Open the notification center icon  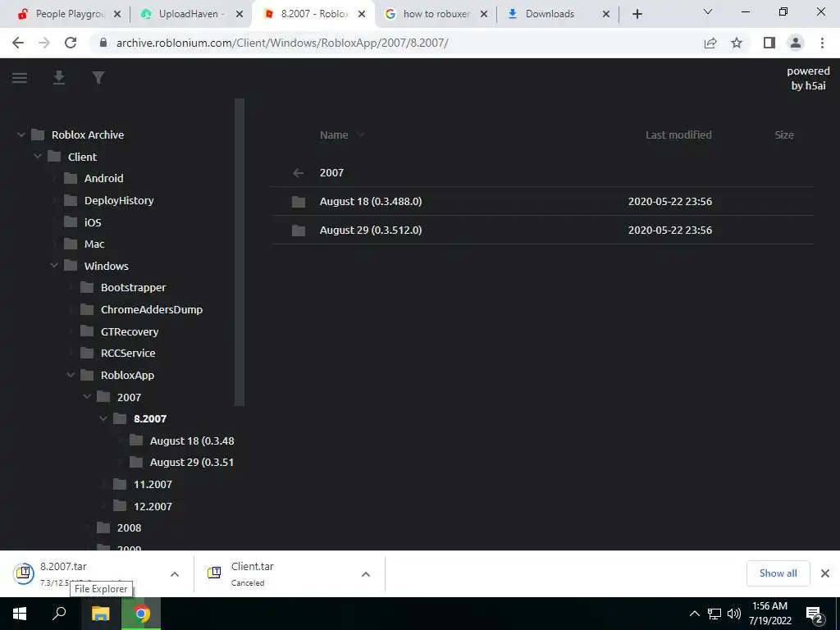pyautogui.click(x=815, y=614)
